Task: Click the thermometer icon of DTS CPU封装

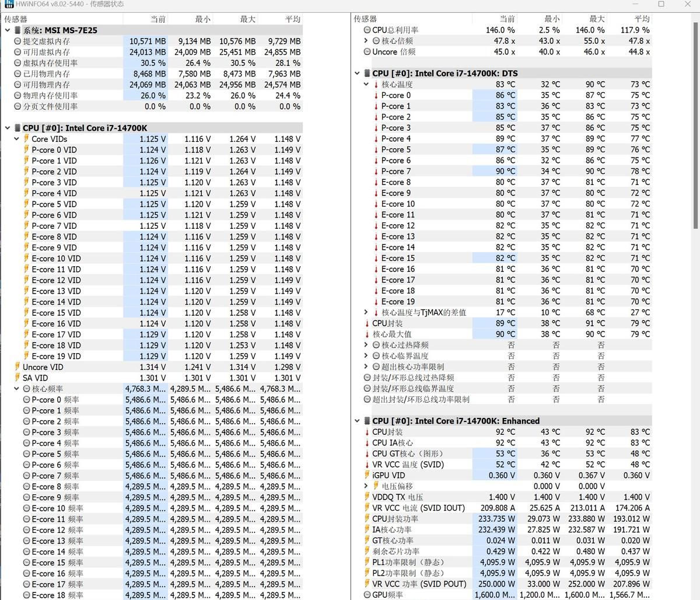Action: 367,323
